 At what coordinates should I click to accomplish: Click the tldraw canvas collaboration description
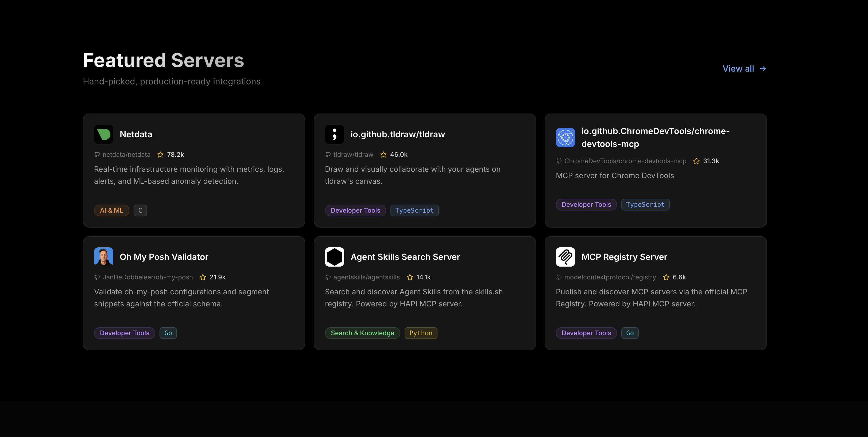tap(413, 175)
